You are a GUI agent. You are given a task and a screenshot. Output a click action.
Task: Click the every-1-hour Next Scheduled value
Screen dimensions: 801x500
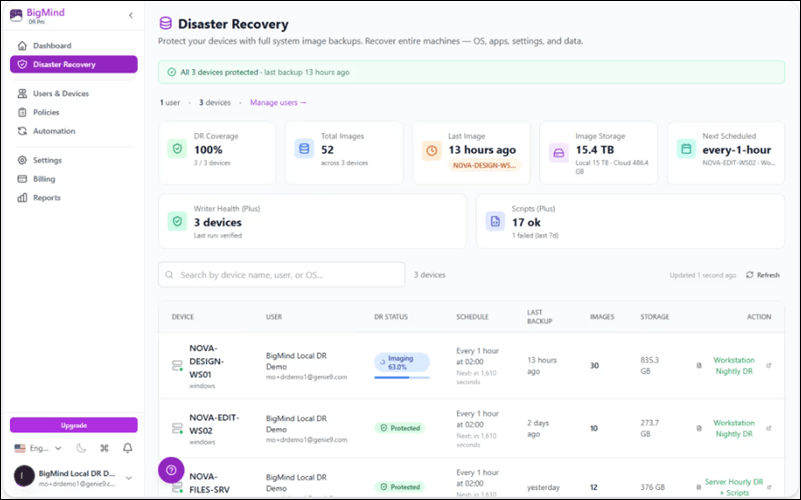pos(737,150)
